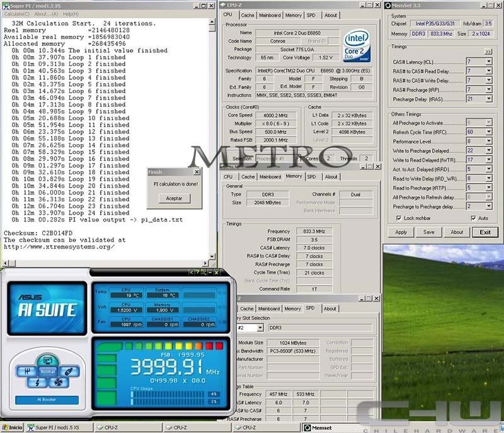Open the Read to Write Delay (tRD_WR) dropdown
The height and width of the screenshot is (433, 504).
[x=489, y=178]
